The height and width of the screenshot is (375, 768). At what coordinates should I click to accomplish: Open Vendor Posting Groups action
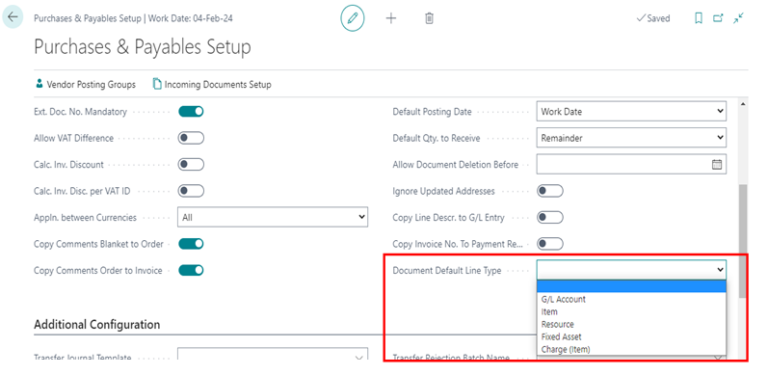(86, 84)
